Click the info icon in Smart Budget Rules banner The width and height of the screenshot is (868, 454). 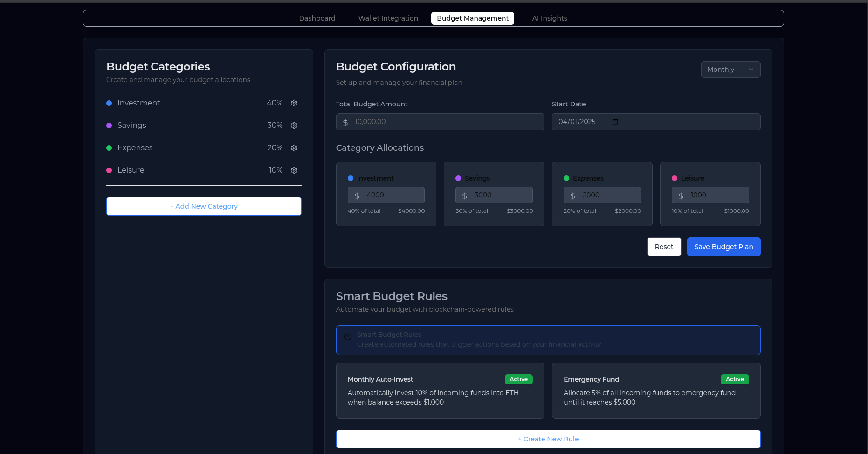[x=348, y=337]
